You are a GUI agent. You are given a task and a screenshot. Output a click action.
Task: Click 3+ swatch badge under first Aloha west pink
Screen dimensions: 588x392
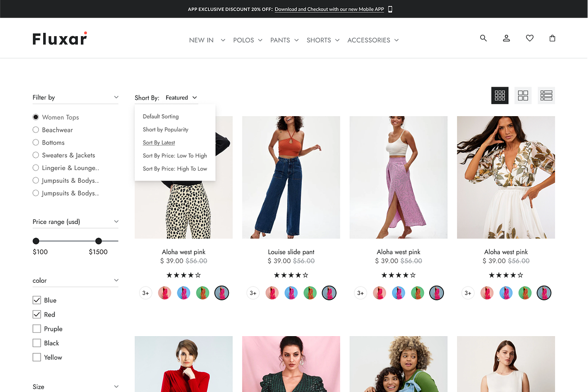[x=146, y=293]
